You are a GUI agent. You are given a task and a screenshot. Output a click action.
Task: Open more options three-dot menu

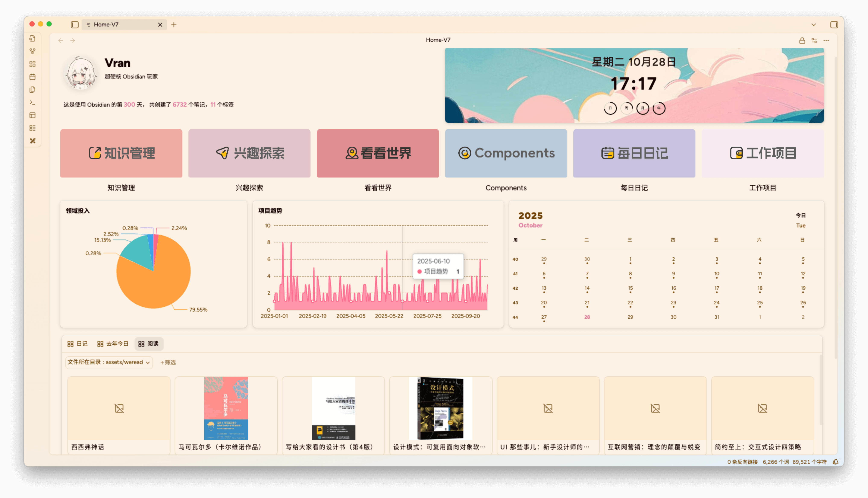pyautogui.click(x=826, y=41)
